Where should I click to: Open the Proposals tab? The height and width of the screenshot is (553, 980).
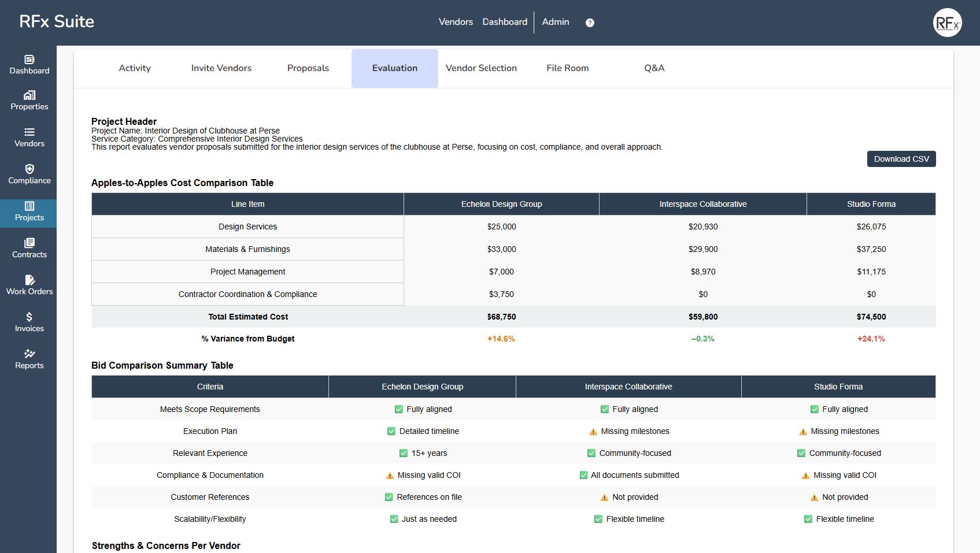point(308,68)
